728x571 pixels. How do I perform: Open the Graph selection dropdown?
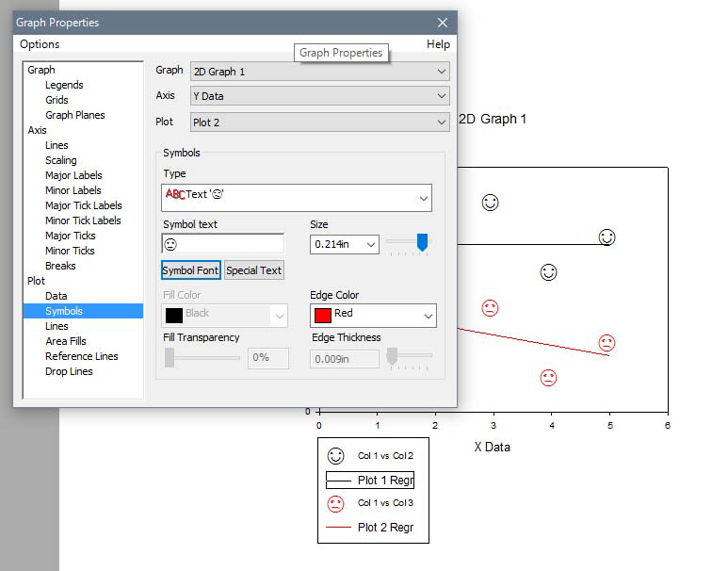318,72
